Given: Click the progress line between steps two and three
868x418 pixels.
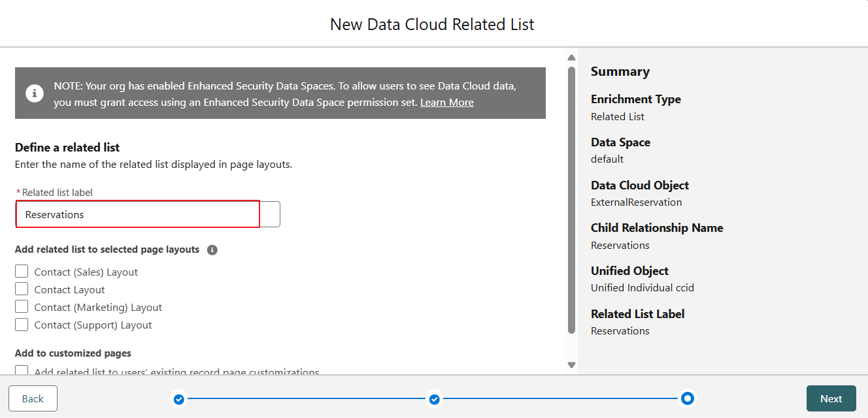Looking at the screenshot, I should 560,398.
